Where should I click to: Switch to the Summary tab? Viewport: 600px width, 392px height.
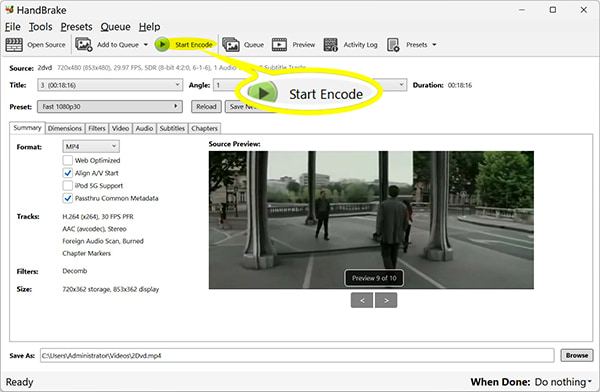27,127
